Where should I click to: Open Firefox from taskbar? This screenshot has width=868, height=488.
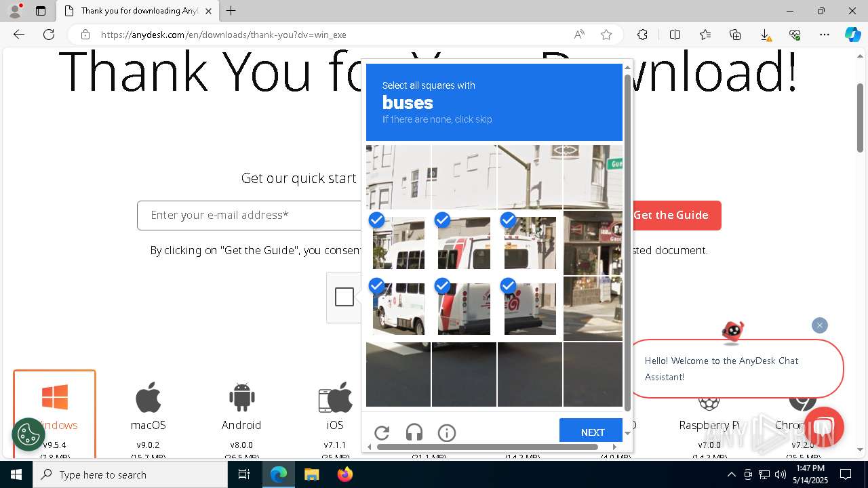coord(344,474)
